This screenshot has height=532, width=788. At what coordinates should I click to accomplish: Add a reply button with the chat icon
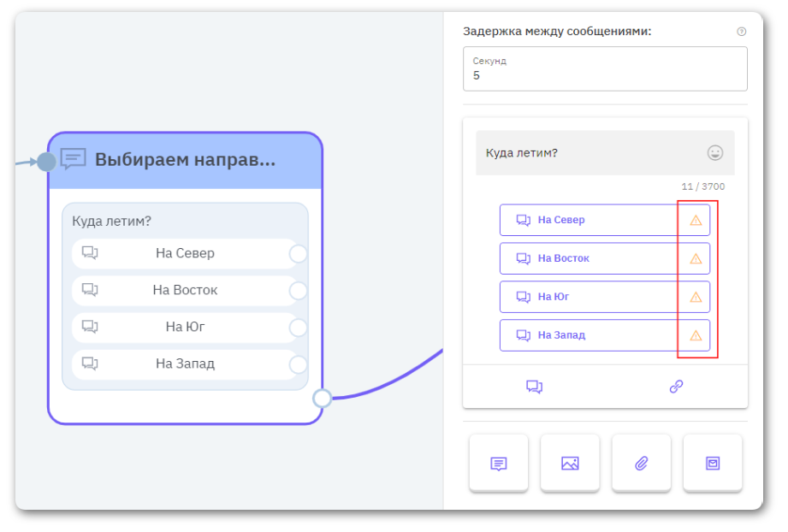click(x=534, y=387)
